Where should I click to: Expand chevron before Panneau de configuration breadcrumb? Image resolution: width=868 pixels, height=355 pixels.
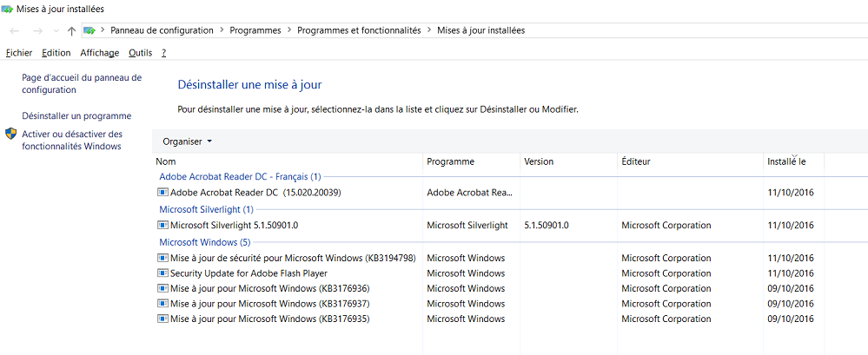pos(103,30)
